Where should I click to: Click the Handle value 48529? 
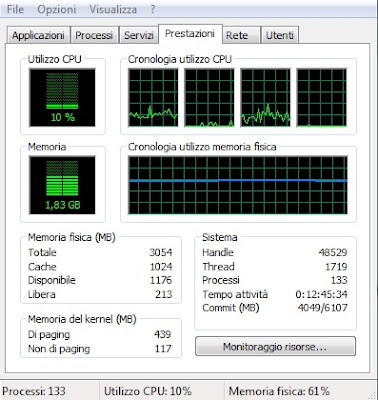click(333, 252)
